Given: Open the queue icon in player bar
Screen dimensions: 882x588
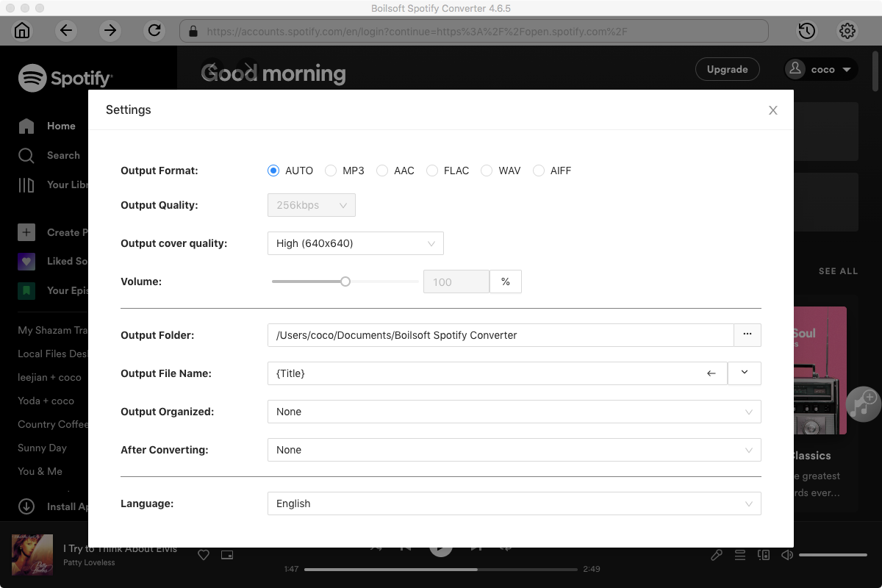Looking at the screenshot, I should pos(740,555).
